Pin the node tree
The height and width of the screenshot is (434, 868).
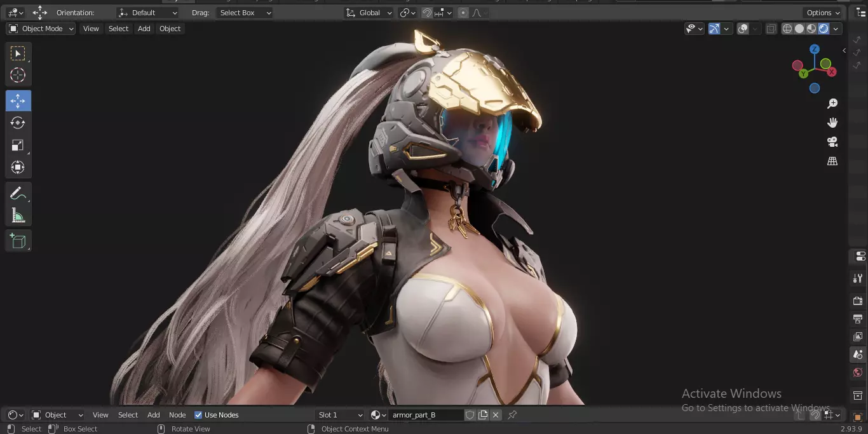[x=512, y=415]
